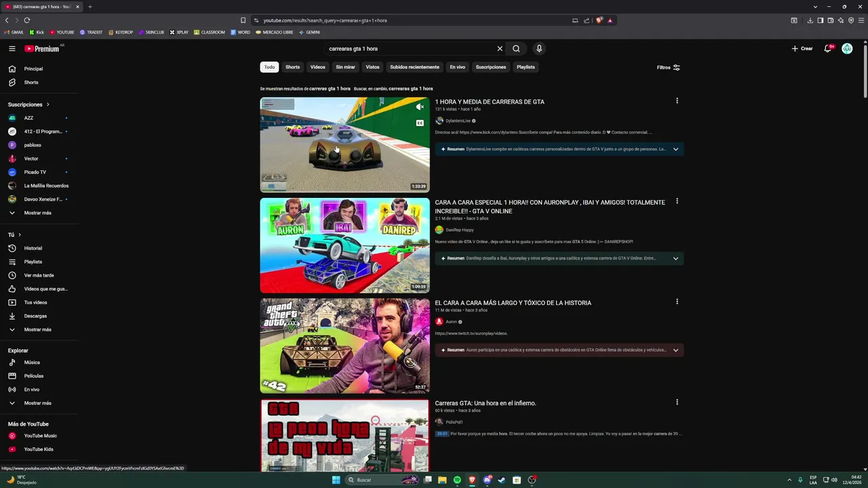
Task: Open YouTube Kids link
Action: [x=39, y=449]
